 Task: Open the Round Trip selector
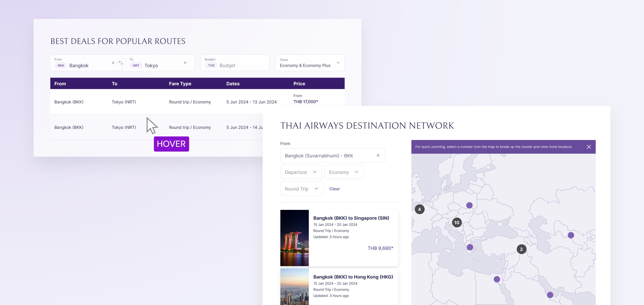302,189
